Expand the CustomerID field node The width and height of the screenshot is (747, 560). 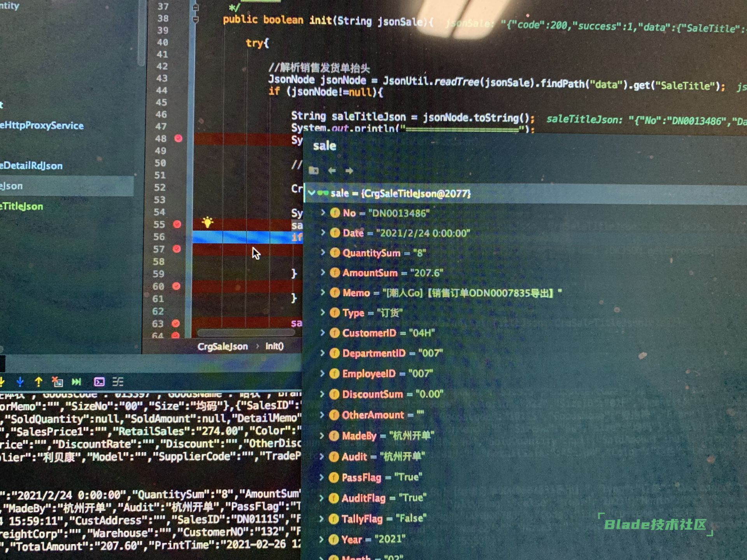point(323,332)
